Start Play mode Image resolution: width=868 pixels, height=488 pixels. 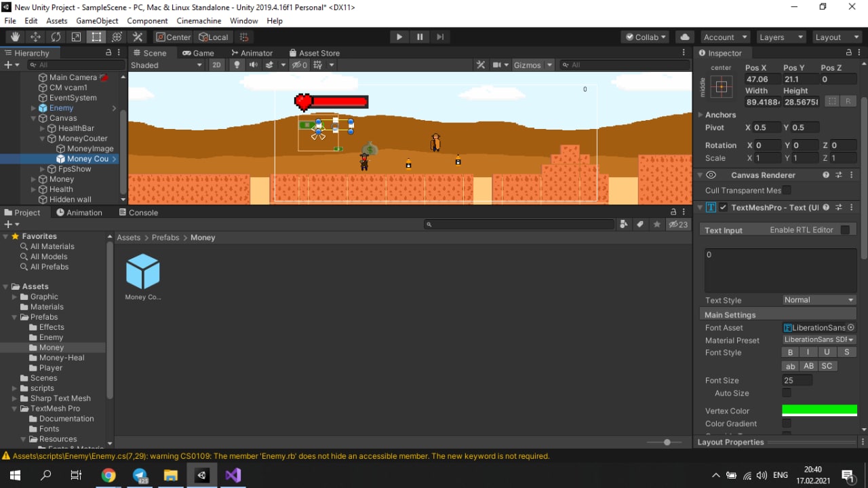tap(399, 37)
